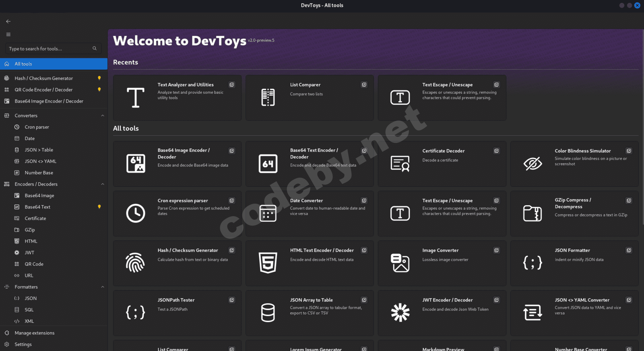
Task: Open Settings at the sidebar bottom
Action: (x=54, y=345)
